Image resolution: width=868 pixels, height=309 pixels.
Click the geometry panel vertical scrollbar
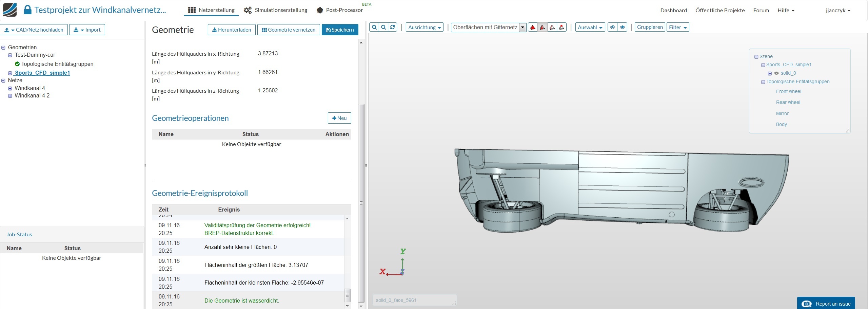[361, 203]
